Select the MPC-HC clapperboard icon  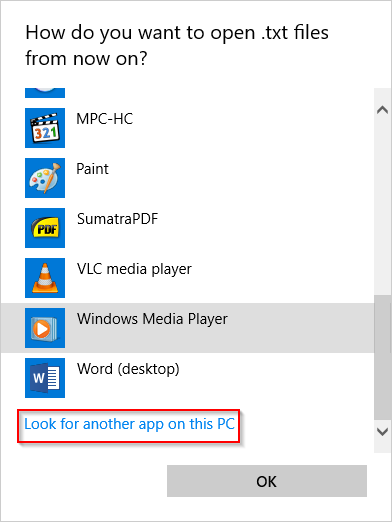click(45, 128)
